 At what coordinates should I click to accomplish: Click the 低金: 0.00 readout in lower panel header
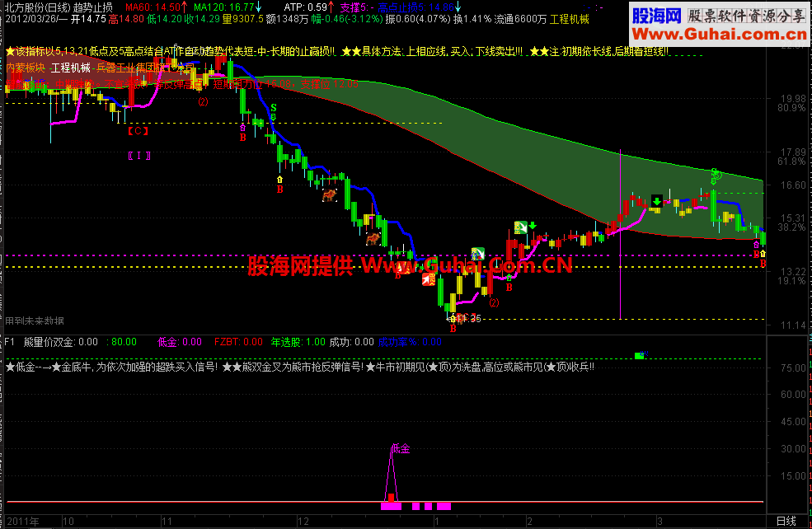[x=179, y=342]
